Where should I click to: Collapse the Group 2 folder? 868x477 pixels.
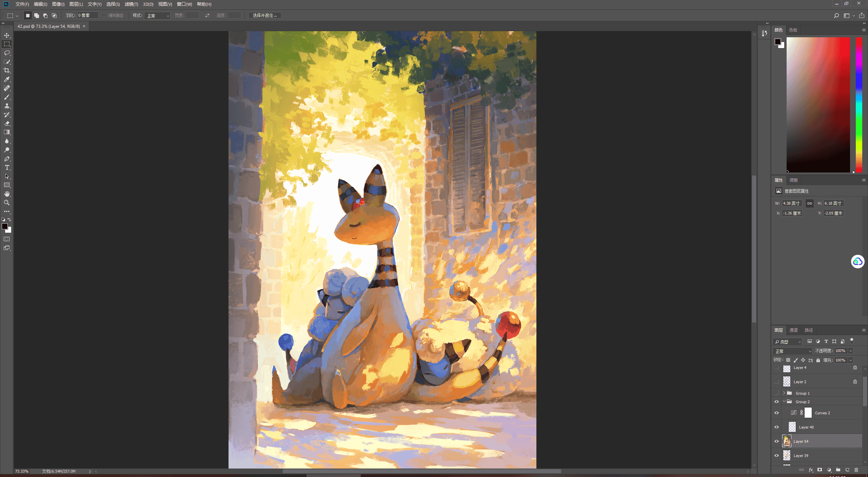pyautogui.click(x=784, y=402)
